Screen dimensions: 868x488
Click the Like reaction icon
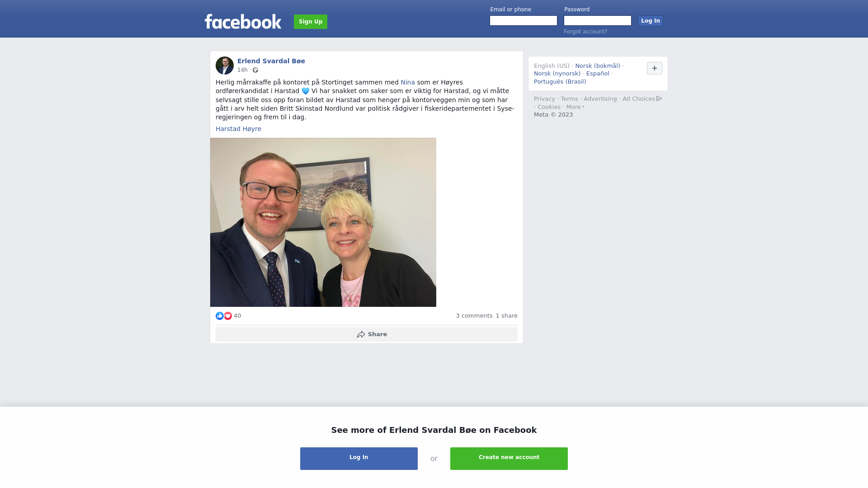(x=220, y=316)
